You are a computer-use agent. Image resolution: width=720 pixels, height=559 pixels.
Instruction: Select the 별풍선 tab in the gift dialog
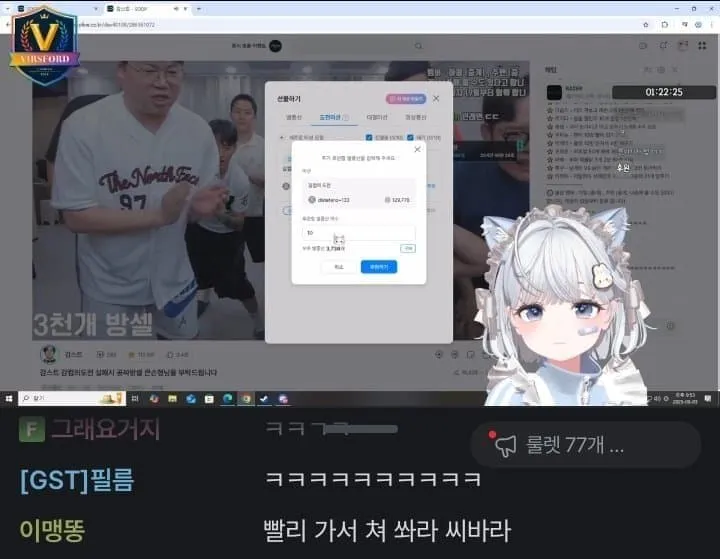[294, 118]
